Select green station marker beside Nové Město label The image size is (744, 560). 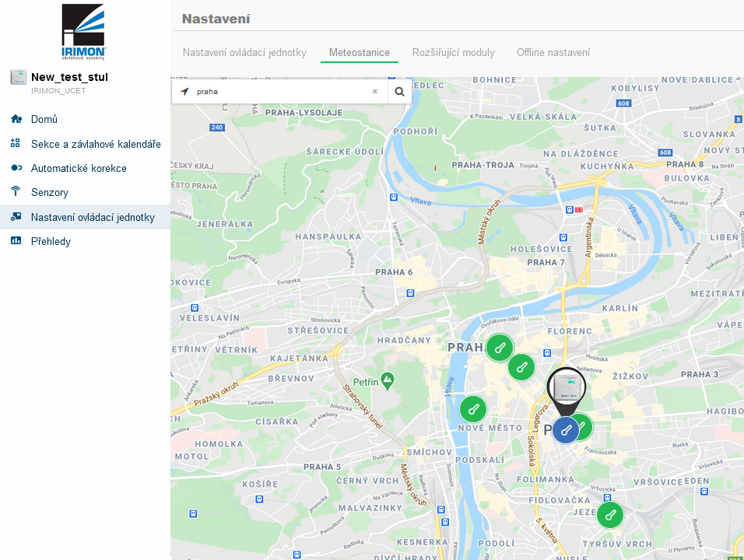click(473, 409)
